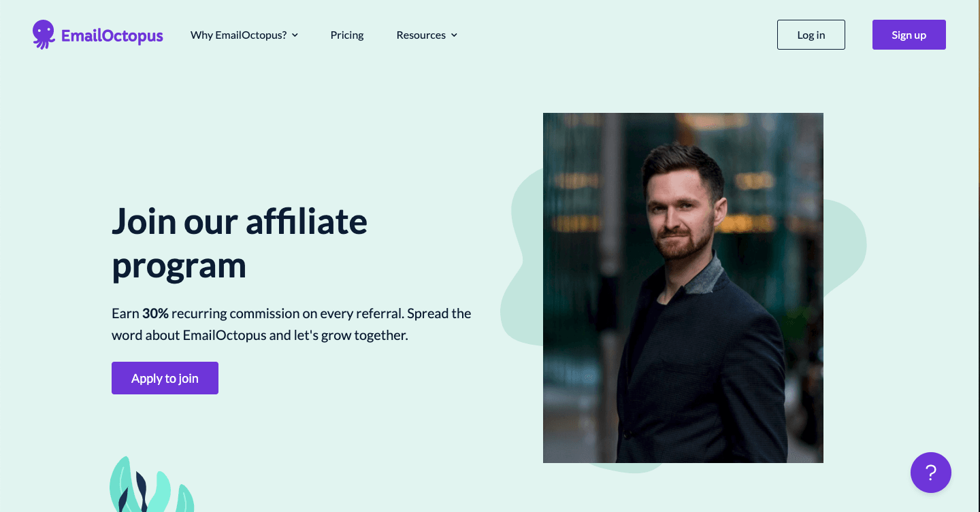The width and height of the screenshot is (980, 512).
Task: Expand the chevron beside Why EmailOctopus?
Action: (295, 35)
